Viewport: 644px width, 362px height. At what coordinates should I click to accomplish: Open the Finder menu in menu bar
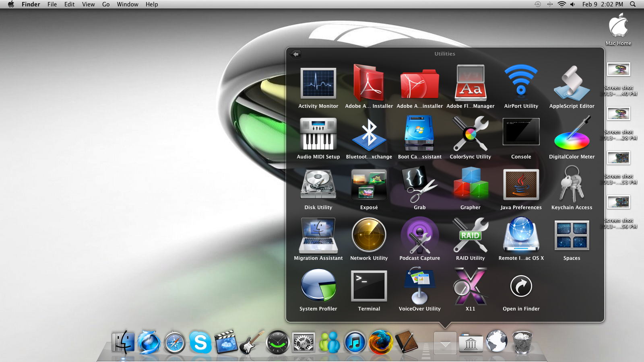click(x=31, y=4)
